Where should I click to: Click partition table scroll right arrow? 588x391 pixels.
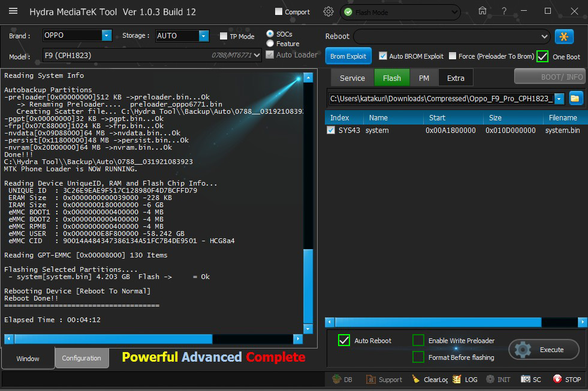coord(583,322)
